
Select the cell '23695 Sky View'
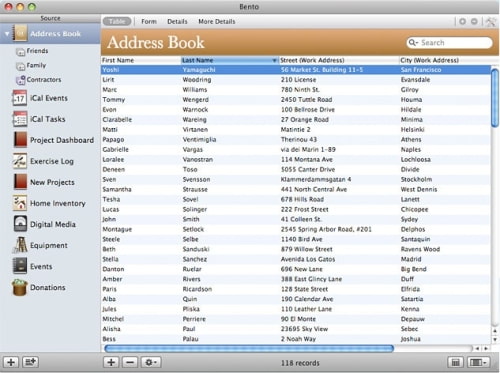[x=304, y=329]
